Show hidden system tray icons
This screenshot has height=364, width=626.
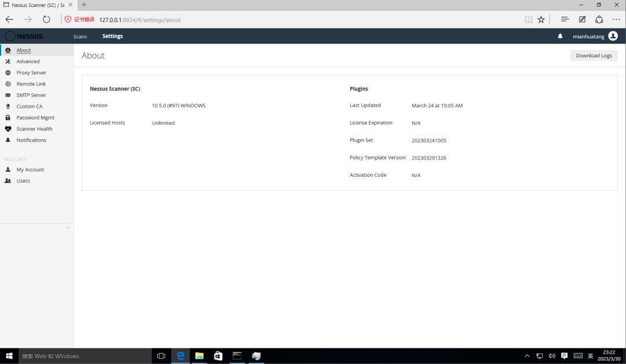527,356
